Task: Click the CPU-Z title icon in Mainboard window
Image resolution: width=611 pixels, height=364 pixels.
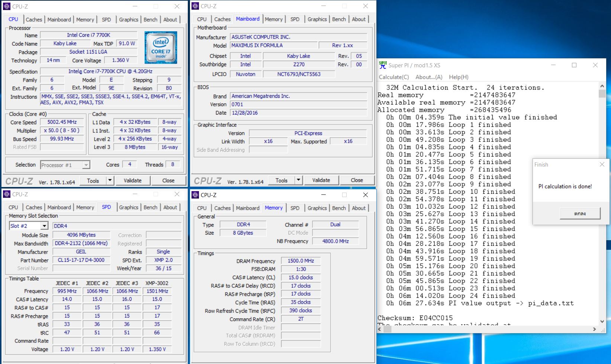Action: click(x=195, y=6)
